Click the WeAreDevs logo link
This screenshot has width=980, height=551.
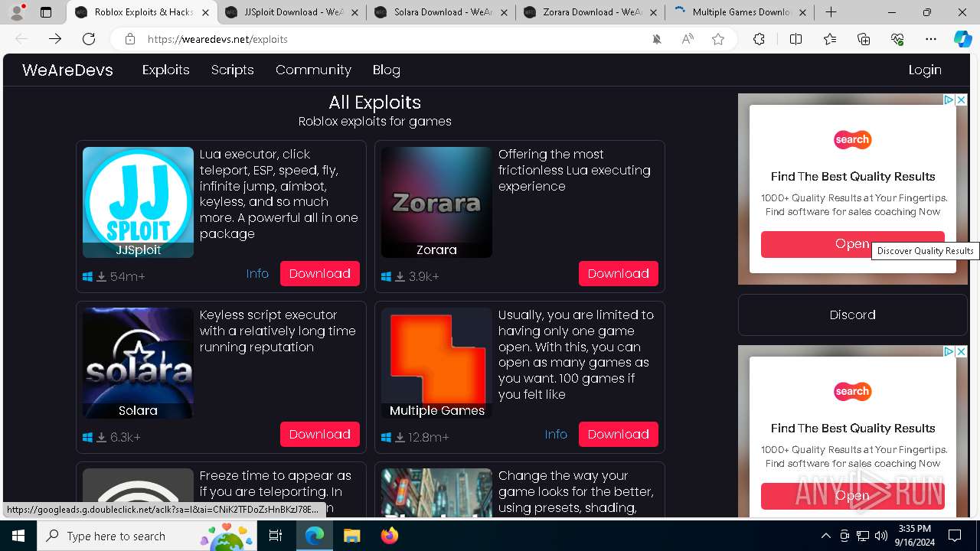67,70
